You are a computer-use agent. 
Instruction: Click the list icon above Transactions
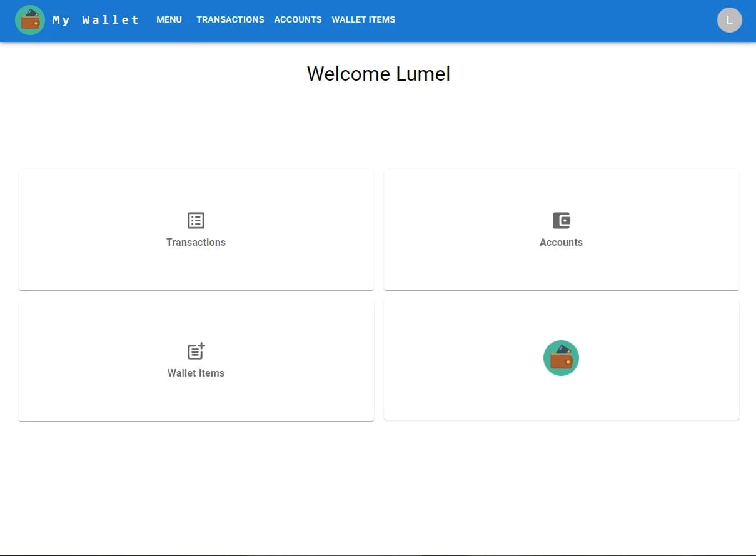196,220
